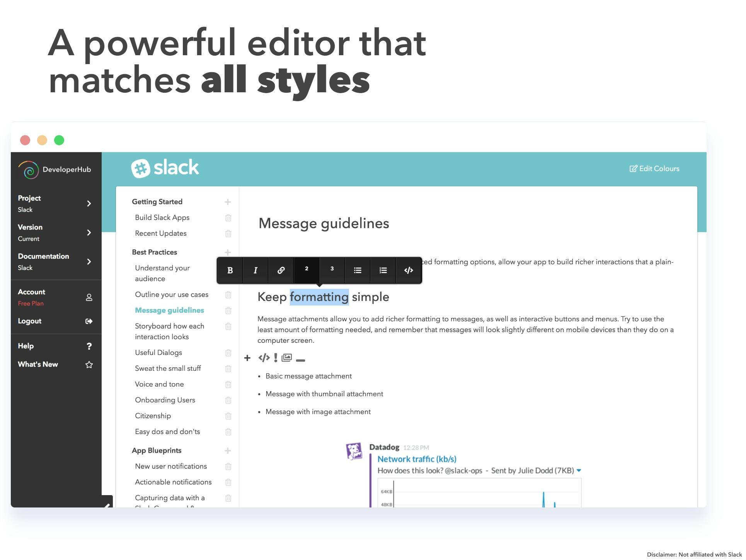Open the Voice and tone page
The image size is (746, 560).
click(x=159, y=384)
